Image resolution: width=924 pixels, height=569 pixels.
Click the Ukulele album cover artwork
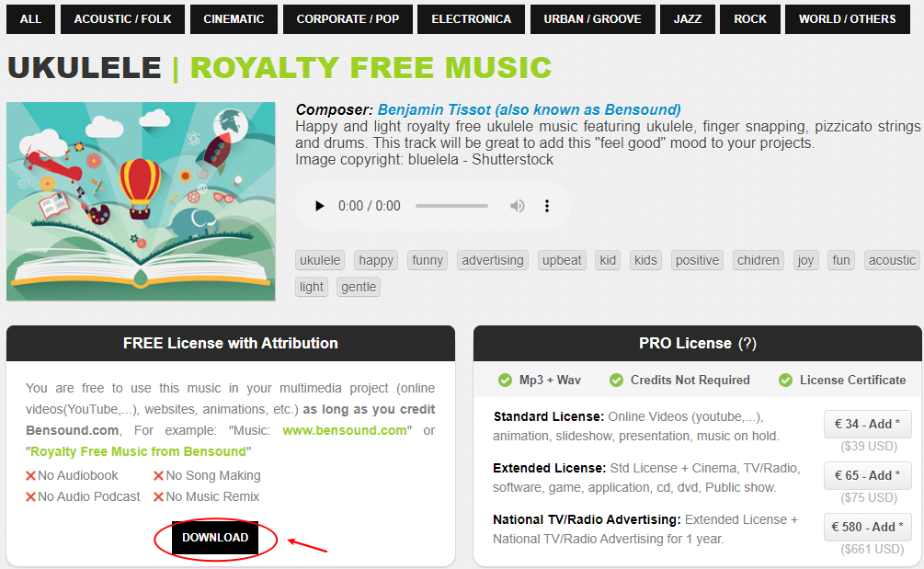point(141,201)
